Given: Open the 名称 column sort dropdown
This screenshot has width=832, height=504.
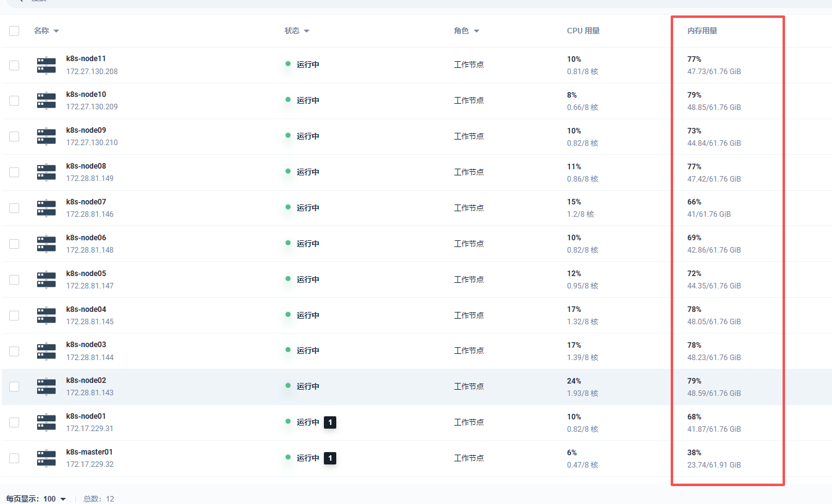Looking at the screenshot, I should click(x=56, y=31).
